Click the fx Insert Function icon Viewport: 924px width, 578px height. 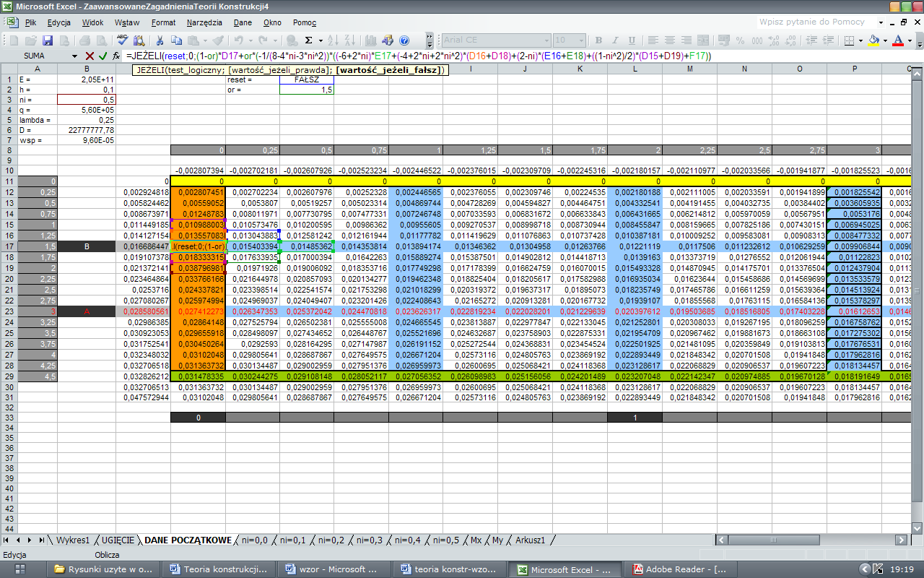click(115, 56)
